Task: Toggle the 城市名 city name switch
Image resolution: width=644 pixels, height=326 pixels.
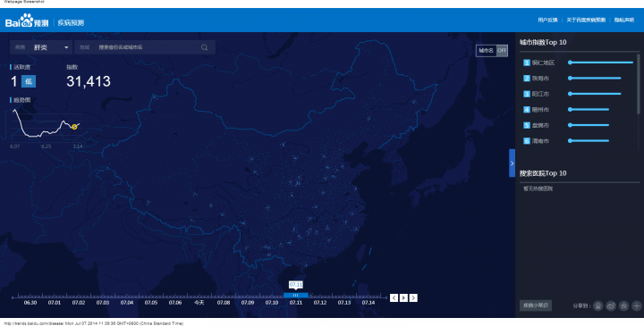Action: 492,50
